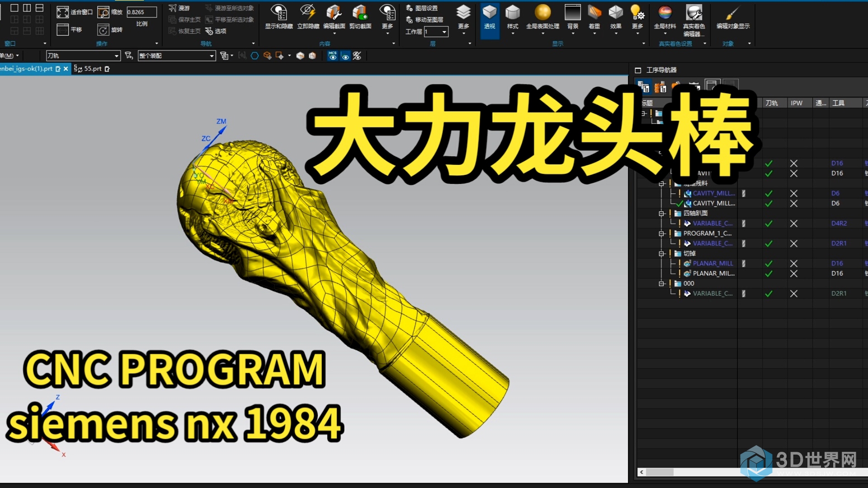This screenshot has height=488, width=868.
Task: Click the navigator horizontal scrollbar thumb
Action: coord(660,472)
